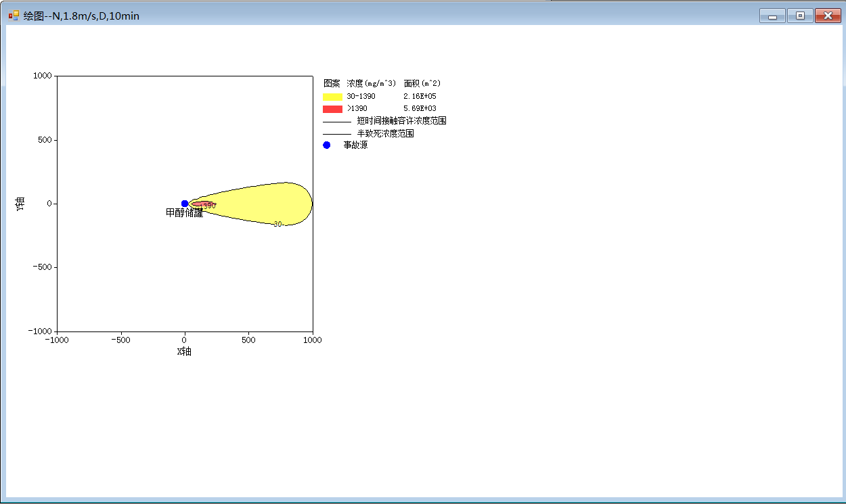Click the 面积(m^2) legend header
This screenshot has height=504, width=846.
pos(422,84)
